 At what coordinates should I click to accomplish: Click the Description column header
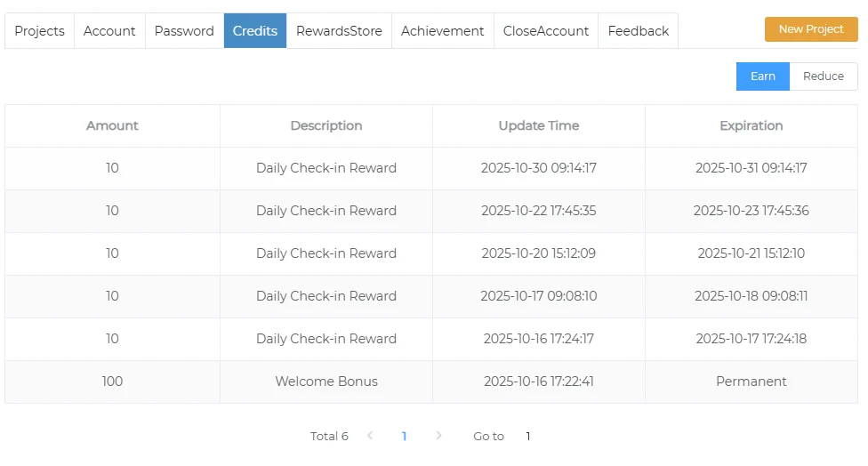point(326,125)
